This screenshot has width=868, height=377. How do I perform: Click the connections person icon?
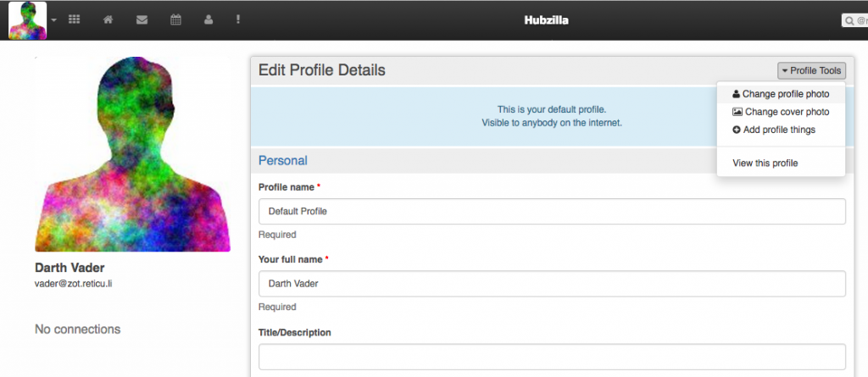(x=209, y=19)
